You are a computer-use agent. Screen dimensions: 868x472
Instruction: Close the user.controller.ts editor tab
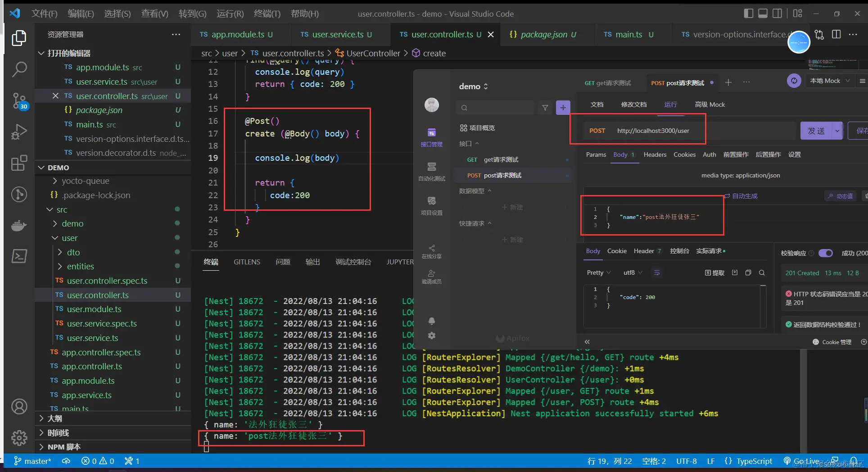(491, 34)
